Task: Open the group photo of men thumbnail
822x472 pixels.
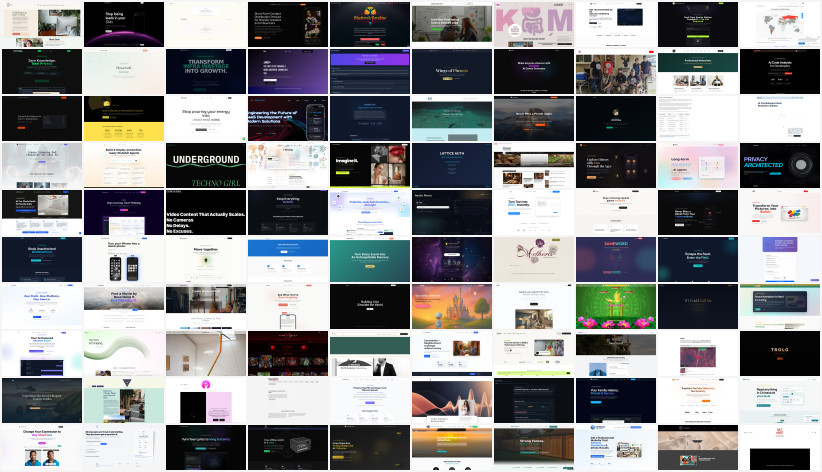Action: pyautogui.click(x=616, y=71)
